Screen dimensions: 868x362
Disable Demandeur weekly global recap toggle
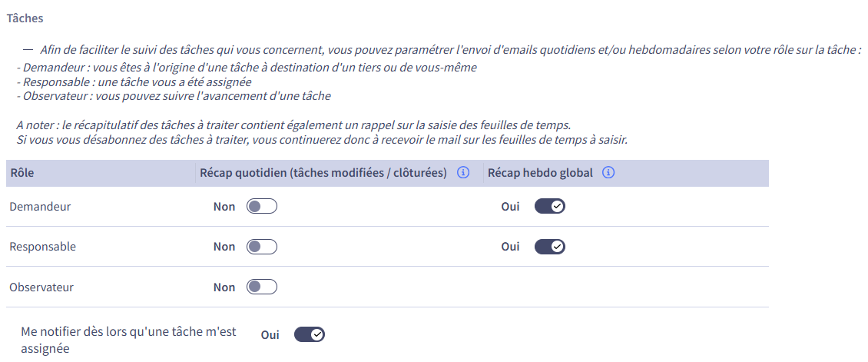[x=550, y=207]
